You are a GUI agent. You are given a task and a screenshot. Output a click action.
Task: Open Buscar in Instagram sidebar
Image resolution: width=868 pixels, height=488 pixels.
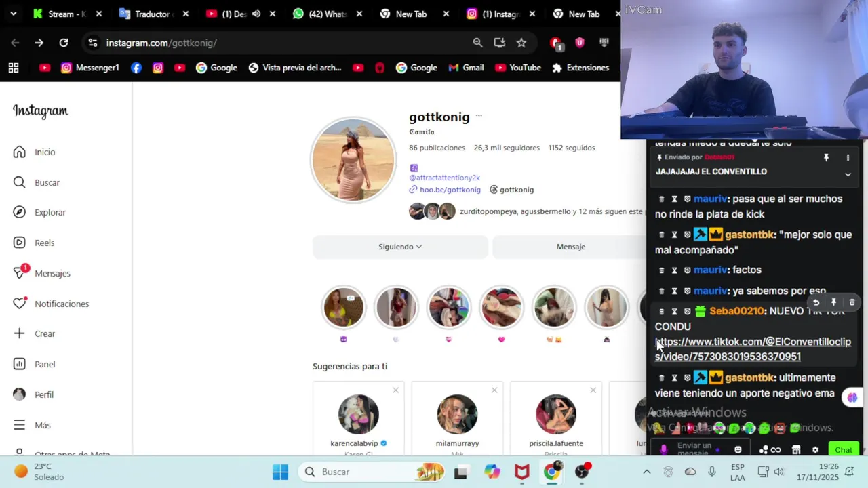(37, 182)
